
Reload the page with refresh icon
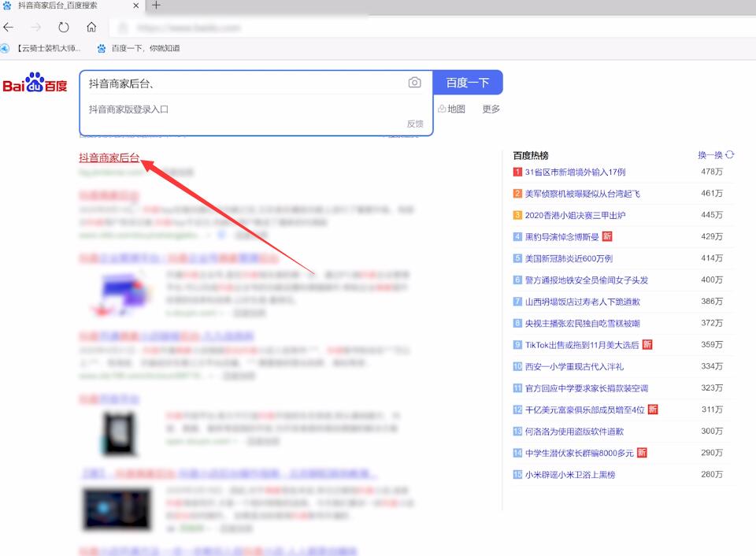64,27
